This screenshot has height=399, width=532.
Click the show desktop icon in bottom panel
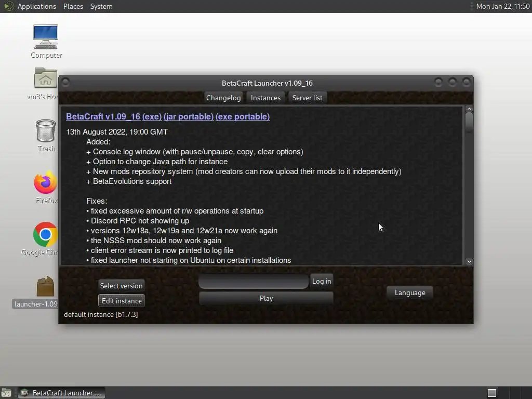(x=6, y=393)
